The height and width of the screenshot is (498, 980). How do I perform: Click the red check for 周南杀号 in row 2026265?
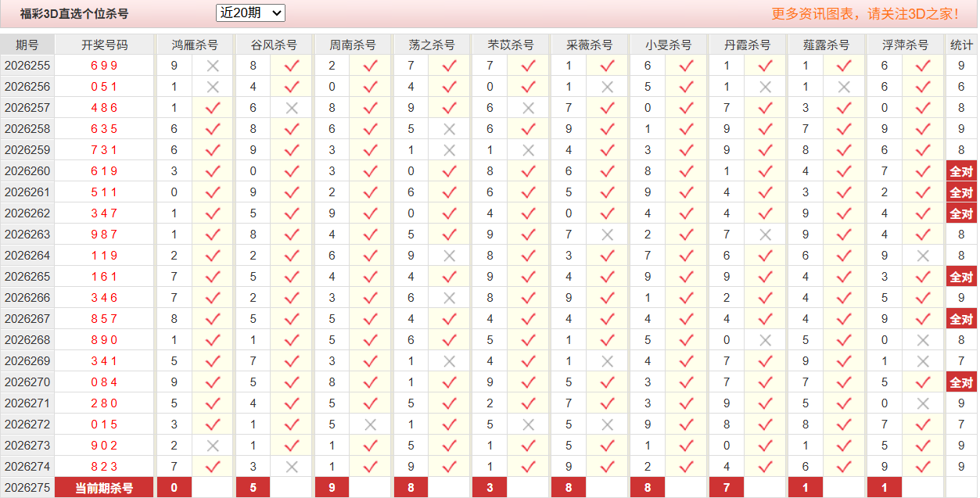coord(371,277)
